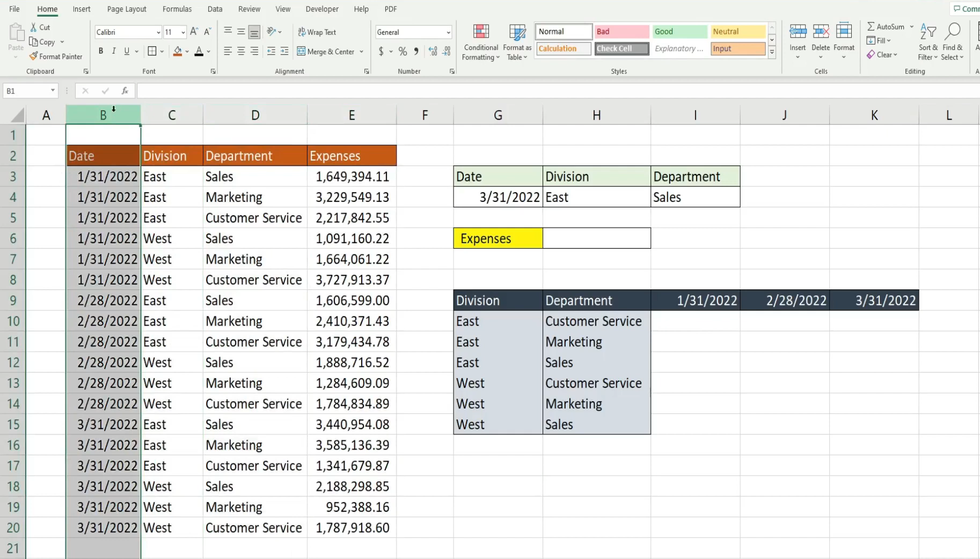Click in the formula bar input
980x559 pixels.
click(558, 91)
